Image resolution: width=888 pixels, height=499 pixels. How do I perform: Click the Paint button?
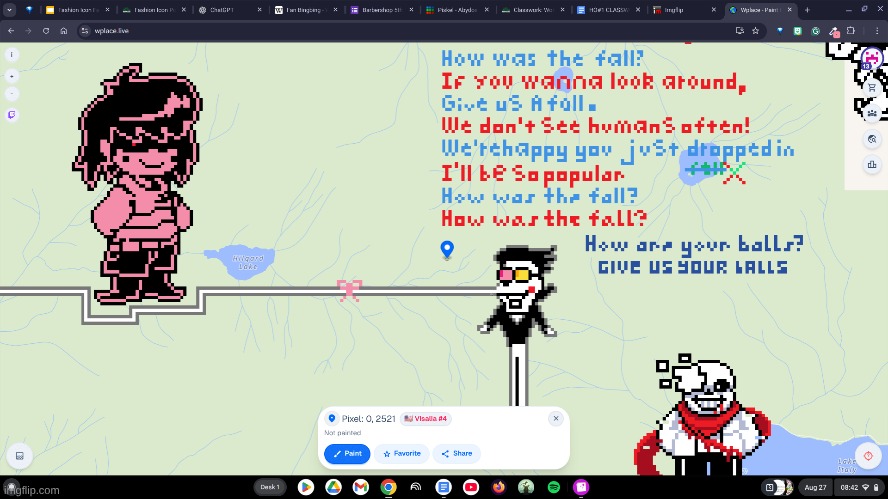click(x=347, y=454)
